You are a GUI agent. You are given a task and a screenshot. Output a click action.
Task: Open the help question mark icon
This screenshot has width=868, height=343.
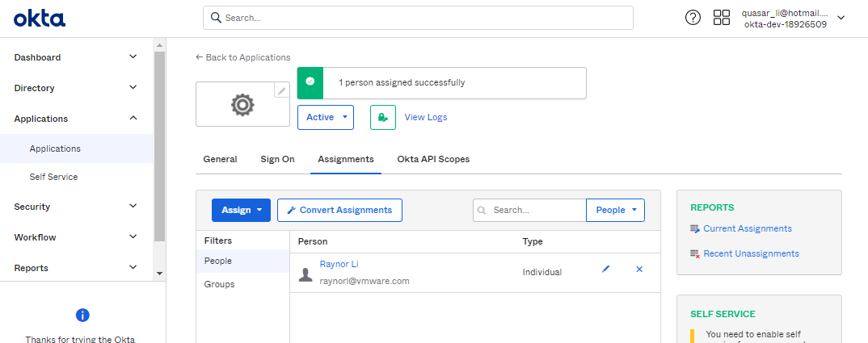click(x=693, y=18)
